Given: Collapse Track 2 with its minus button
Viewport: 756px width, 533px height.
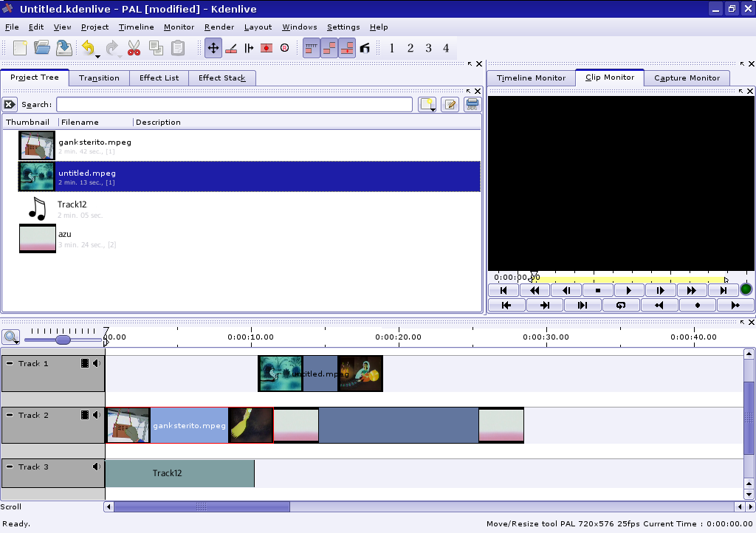Looking at the screenshot, I should (x=10, y=415).
